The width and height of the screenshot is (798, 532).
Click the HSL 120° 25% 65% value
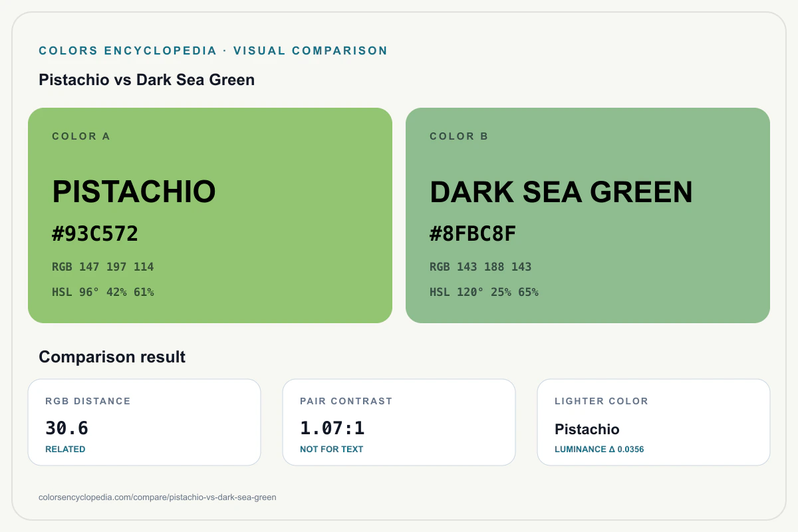(x=484, y=292)
